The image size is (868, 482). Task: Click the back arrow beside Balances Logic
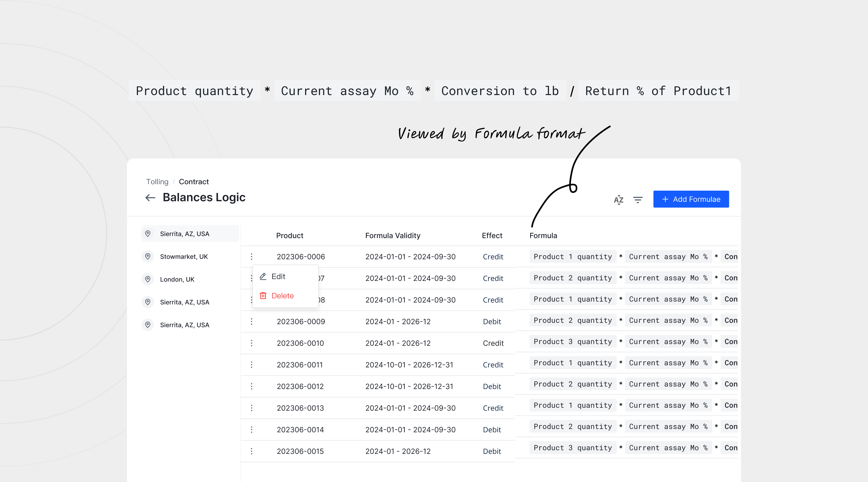click(x=150, y=198)
